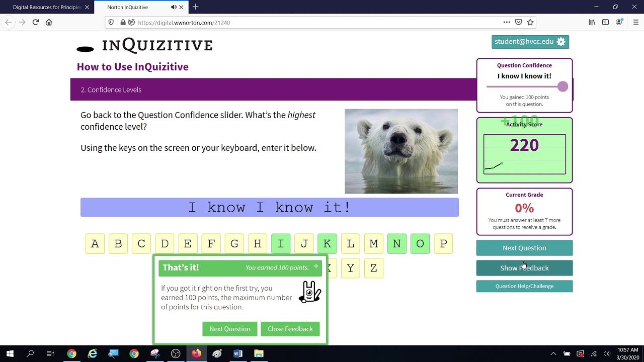This screenshot has width=644, height=362.
Task: Click the letter J key
Action: pyautogui.click(x=304, y=244)
